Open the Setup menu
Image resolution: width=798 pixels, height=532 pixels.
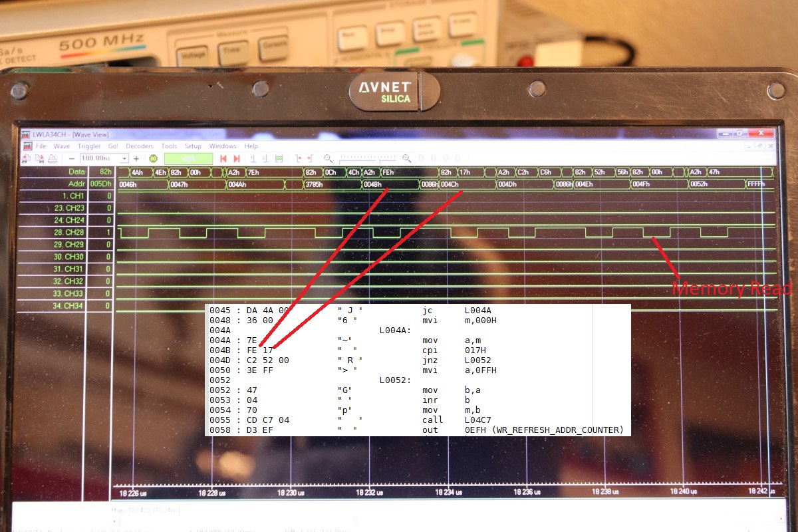[x=193, y=146]
